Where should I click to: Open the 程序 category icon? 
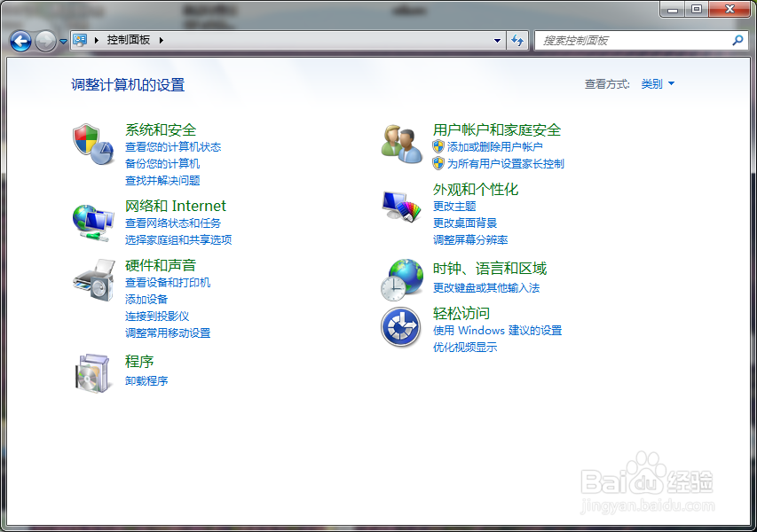[x=92, y=372]
